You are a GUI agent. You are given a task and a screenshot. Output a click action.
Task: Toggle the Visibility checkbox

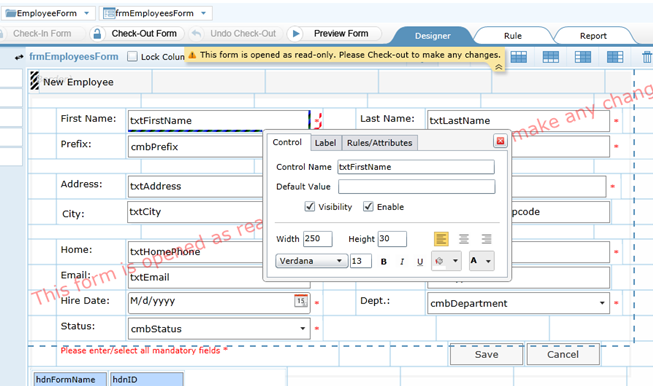pyautogui.click(x=309, y=207)
